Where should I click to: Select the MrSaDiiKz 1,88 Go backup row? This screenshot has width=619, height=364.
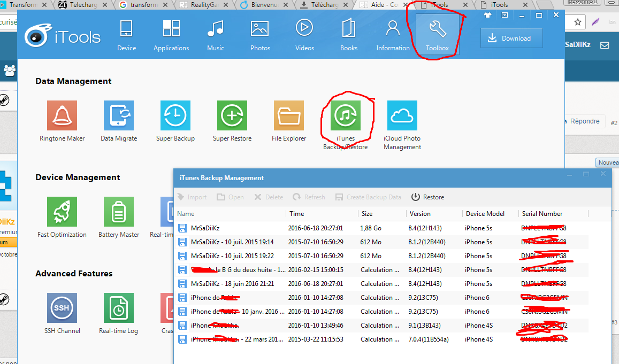point(382,228)
